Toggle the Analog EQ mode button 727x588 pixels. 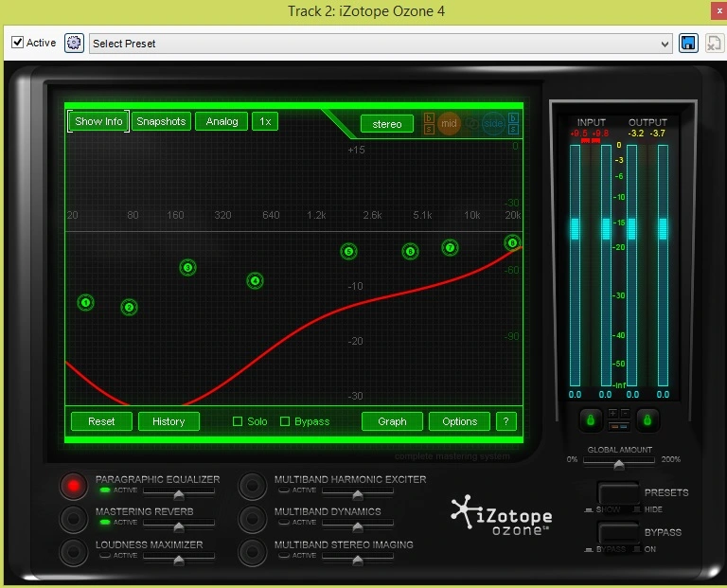pos(222,121)
